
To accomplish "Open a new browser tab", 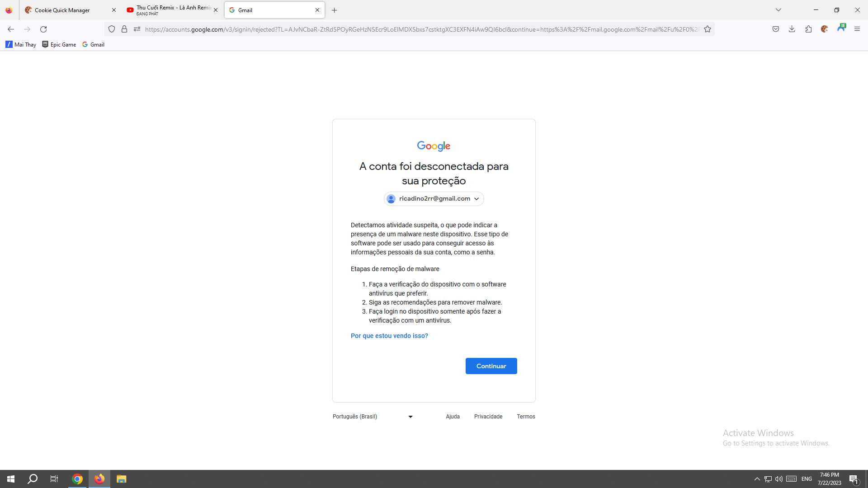I will (335, 10).
